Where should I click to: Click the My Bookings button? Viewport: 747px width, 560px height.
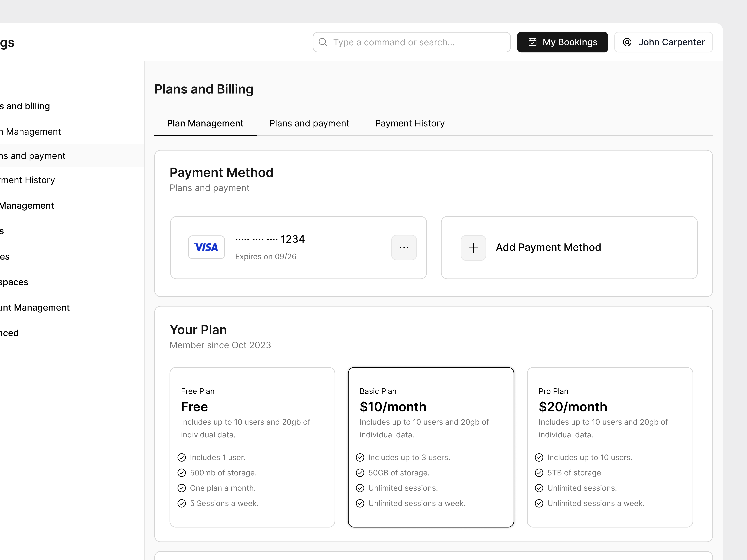[562, 42]
